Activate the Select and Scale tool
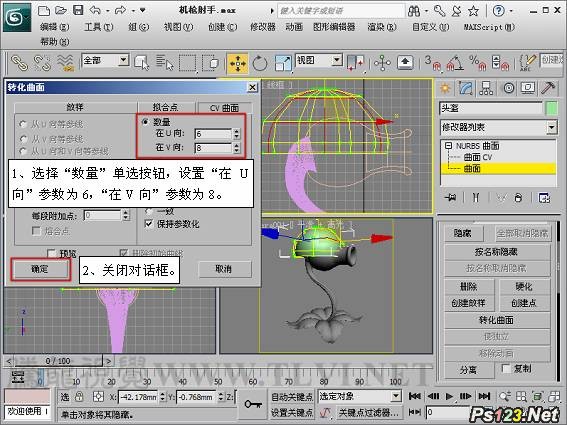Viewport: 567px width, 425px height. click(x=283, y=63)
